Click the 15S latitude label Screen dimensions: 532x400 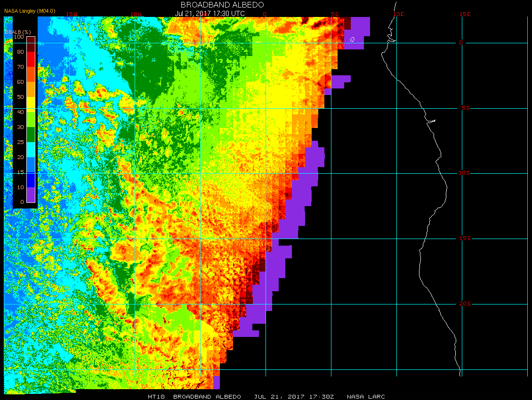pos(465,239)
